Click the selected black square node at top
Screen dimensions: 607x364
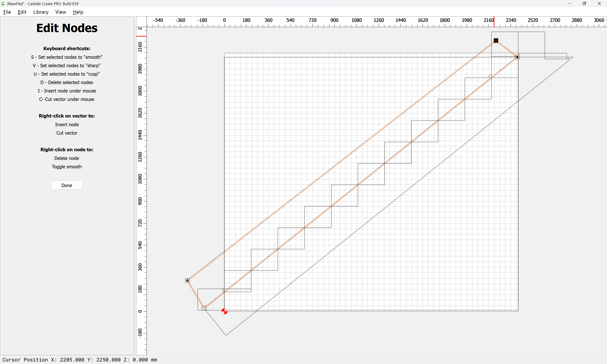coord(496,40)
